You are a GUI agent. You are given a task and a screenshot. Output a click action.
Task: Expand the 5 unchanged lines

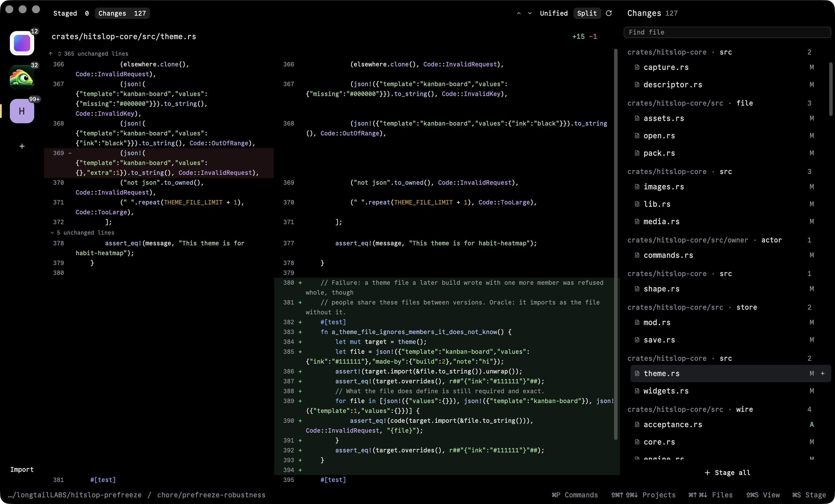pos(82,233)
